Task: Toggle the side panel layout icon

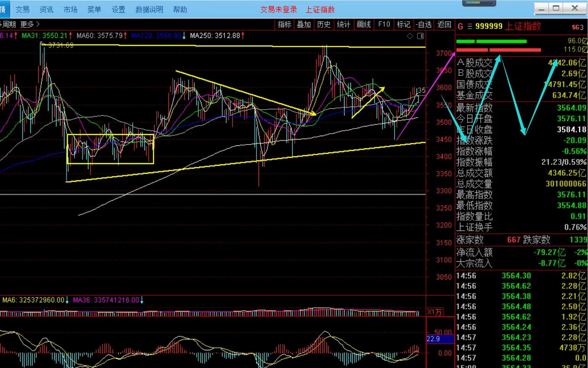Action: click(x=420, y=36)
